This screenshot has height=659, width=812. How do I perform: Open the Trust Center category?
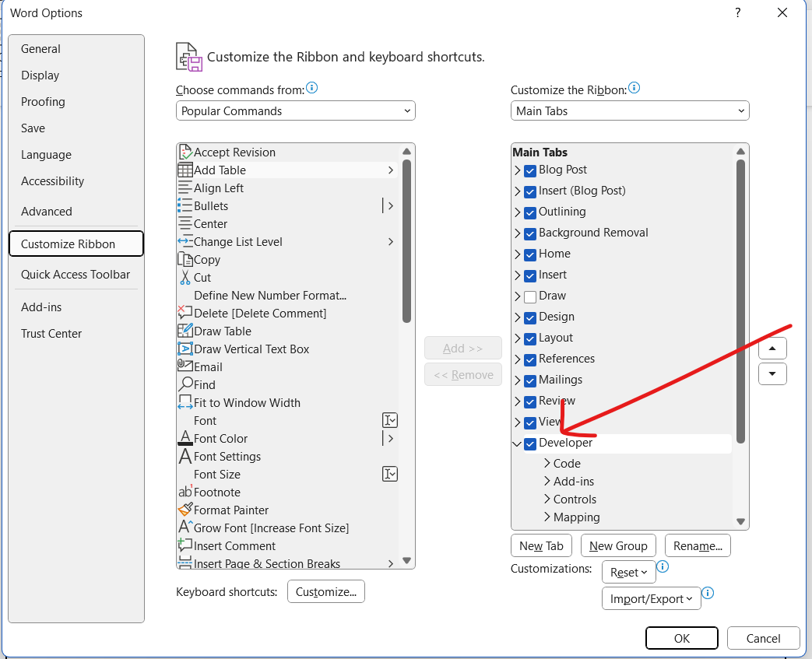pyautogui.click(x=51, y=334)
